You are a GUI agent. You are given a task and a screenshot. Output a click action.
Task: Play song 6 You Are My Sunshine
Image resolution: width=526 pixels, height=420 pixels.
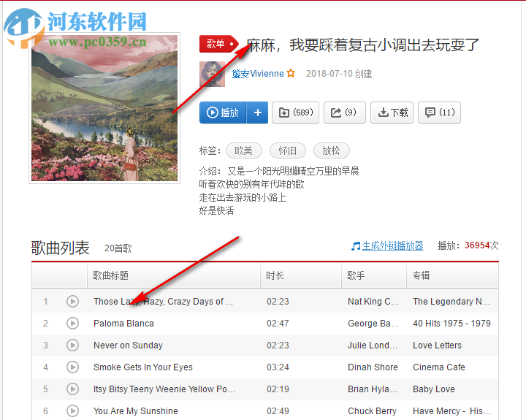72,411
